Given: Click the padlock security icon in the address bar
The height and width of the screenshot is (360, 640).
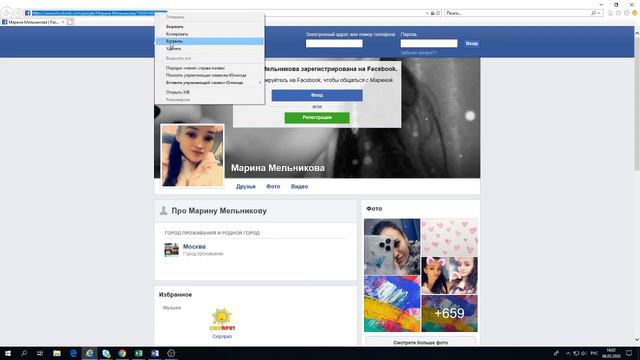Looking at the screenshot, I should click(x=433, y=13).
